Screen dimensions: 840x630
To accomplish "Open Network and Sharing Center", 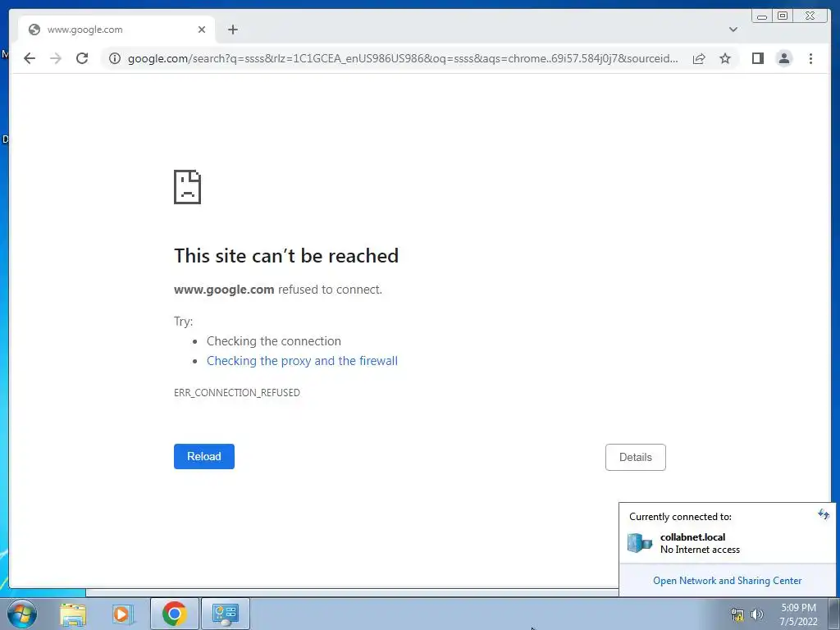I will tap(727, 581).
